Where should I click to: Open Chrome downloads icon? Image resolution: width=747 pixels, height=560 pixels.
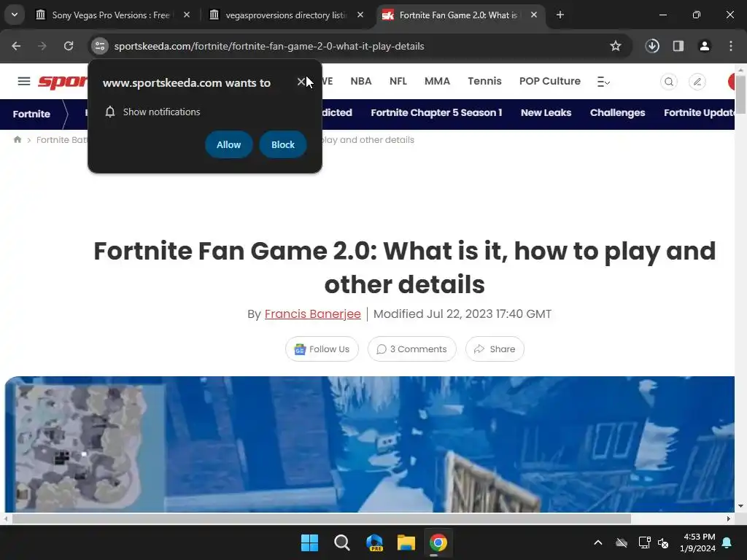click(x=652, y=46)
